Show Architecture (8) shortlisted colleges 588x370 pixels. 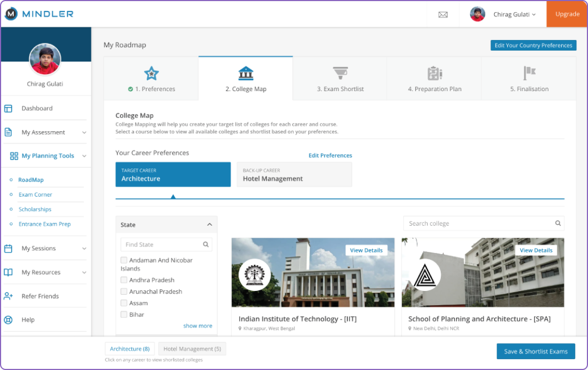pyautogui.click(x=130, y=349)
